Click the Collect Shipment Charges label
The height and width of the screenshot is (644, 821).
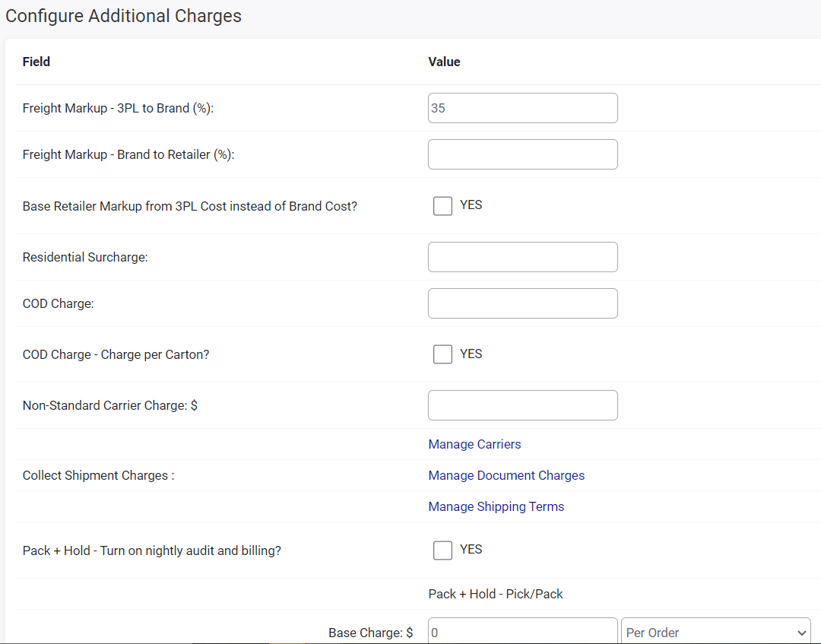pyautogui.click(x=98, y=475)
